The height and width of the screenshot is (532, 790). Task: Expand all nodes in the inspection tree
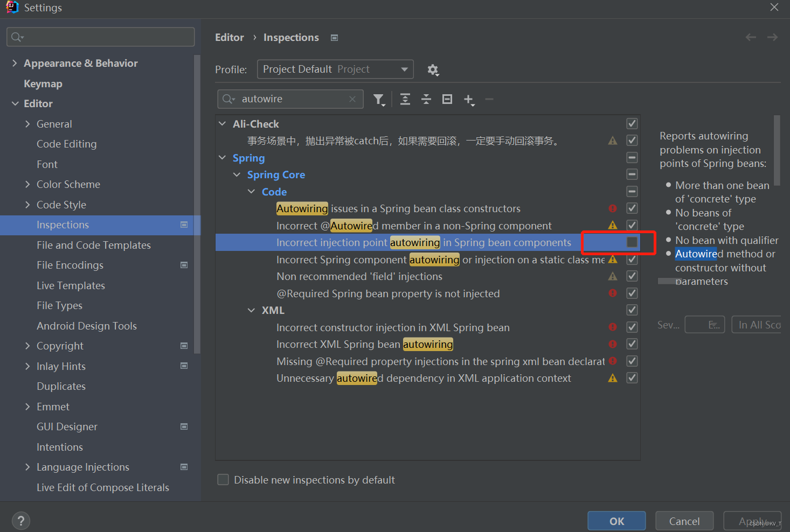[x=405, y=99]
